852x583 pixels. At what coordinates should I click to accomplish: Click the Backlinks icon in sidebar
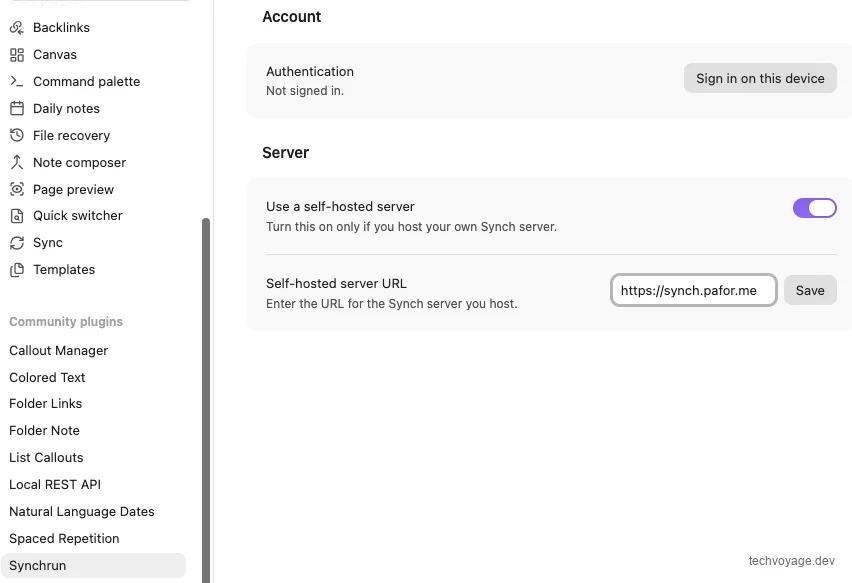[x=17, y=28]
